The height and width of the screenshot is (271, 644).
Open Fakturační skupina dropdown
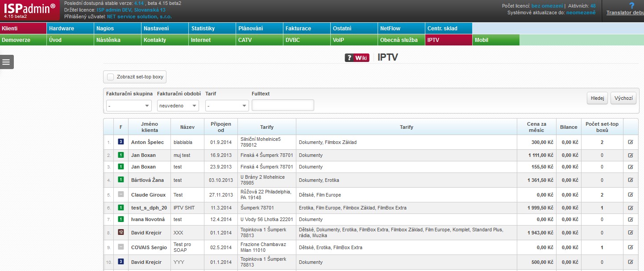tap(129, 106)
